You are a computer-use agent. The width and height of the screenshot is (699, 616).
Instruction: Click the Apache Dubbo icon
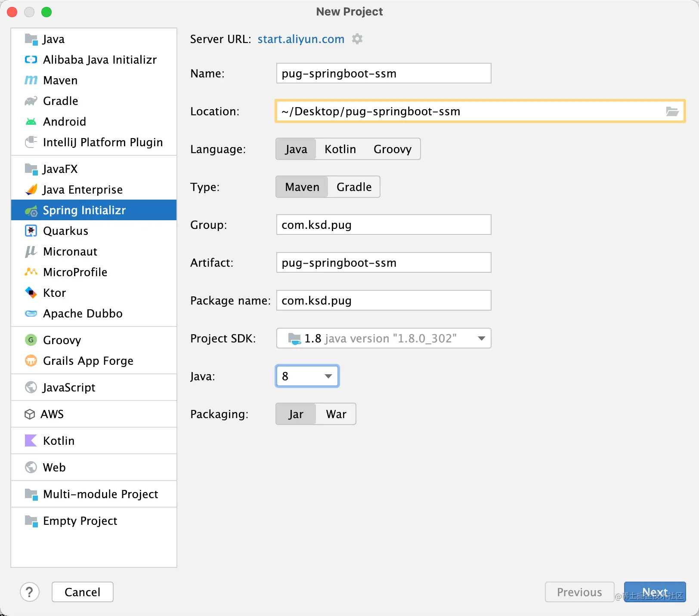(x=31, y=314)
